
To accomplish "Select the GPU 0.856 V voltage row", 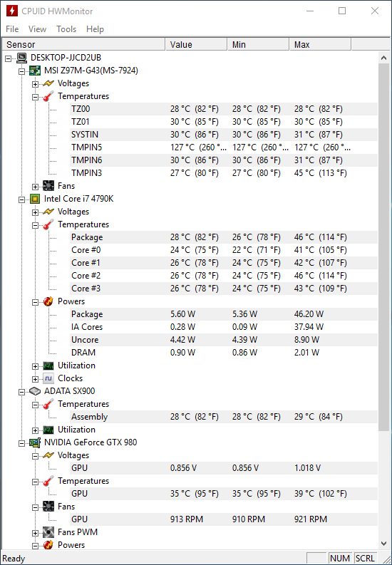I will (x=224, y=468).
